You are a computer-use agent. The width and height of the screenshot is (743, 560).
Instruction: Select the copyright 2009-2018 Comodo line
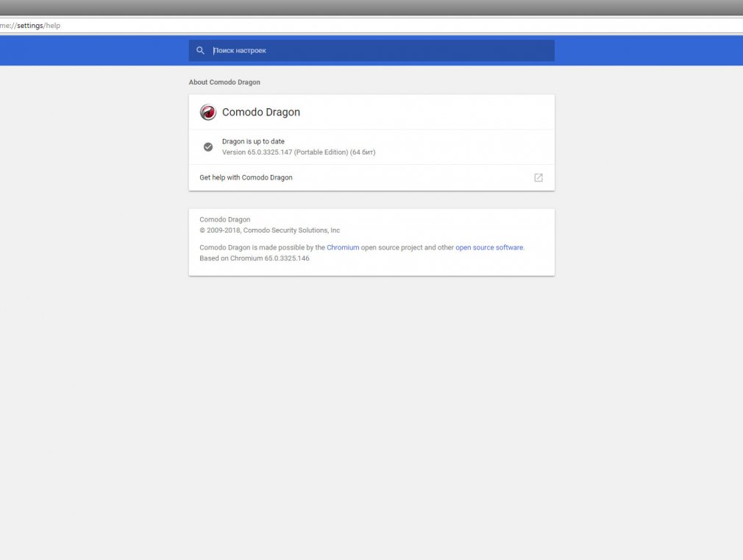(x=270, y=230)
